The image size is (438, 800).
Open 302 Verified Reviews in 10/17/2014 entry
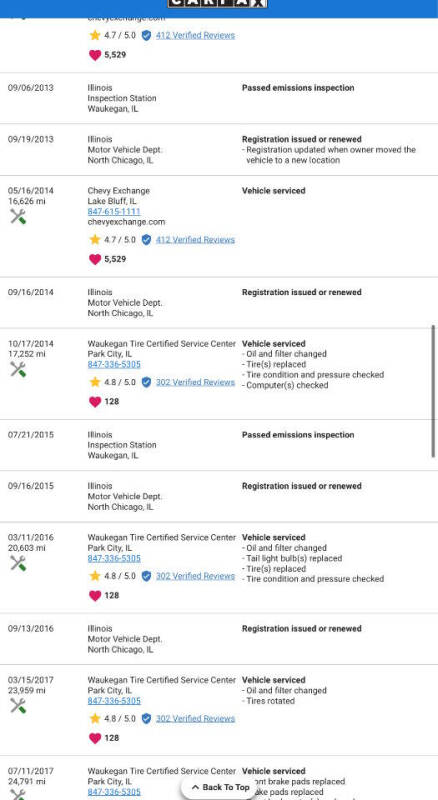[x=196, y=382]
